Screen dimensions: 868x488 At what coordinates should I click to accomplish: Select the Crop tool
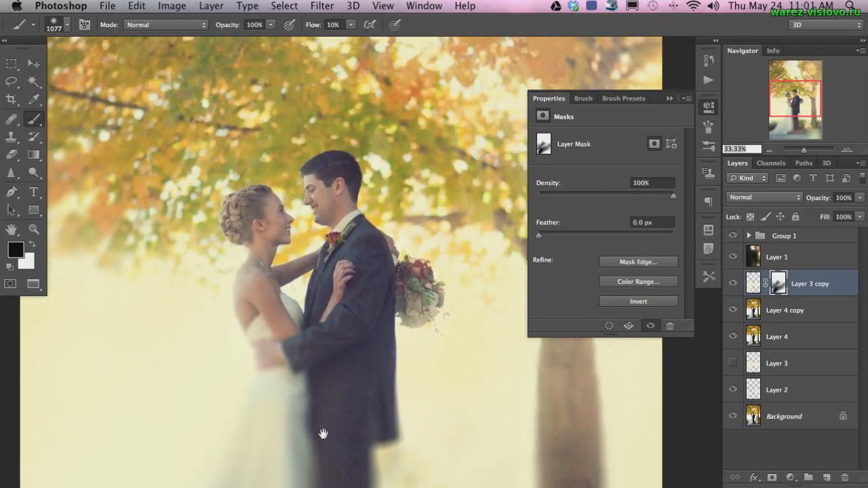tap(12, 100)
